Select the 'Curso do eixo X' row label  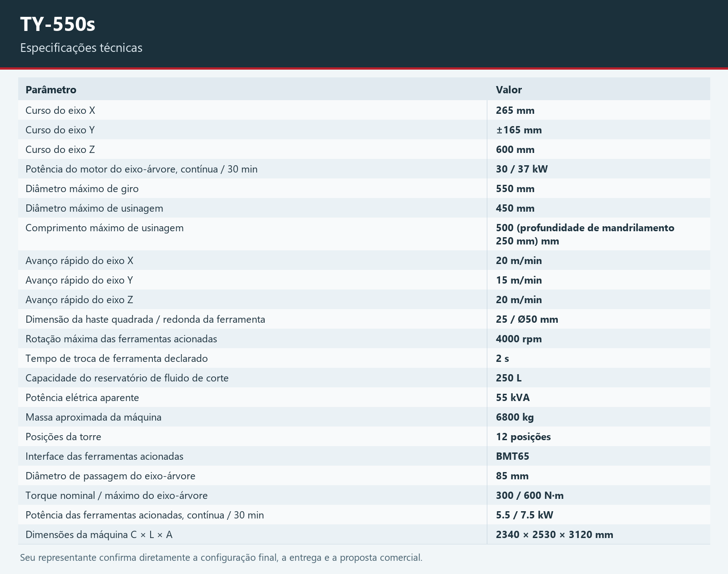[60, 110]
